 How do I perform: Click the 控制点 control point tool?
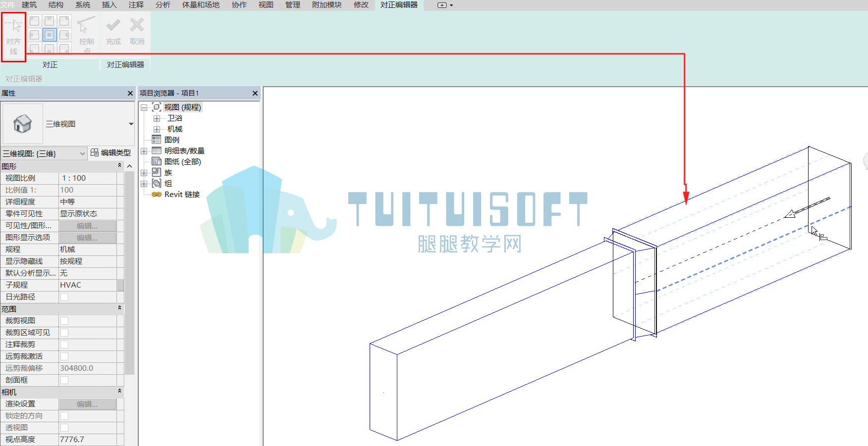[x=86, y=34]
